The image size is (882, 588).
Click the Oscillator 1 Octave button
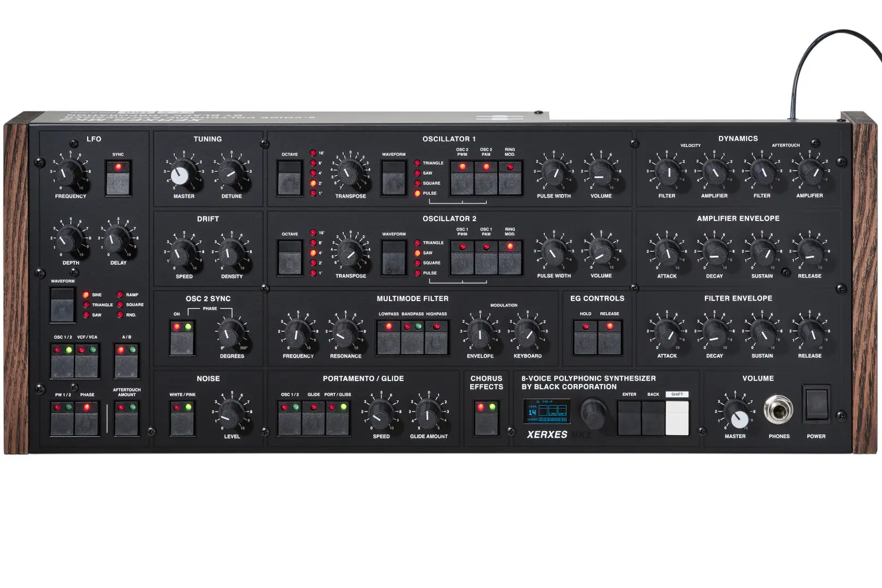click(290, 178)
